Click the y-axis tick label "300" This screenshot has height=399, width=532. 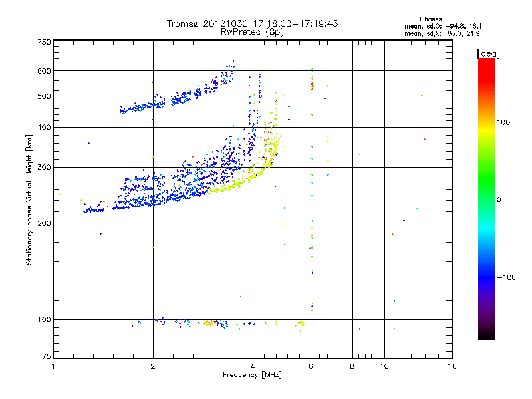pyautogui.click(x=45, y=167)
